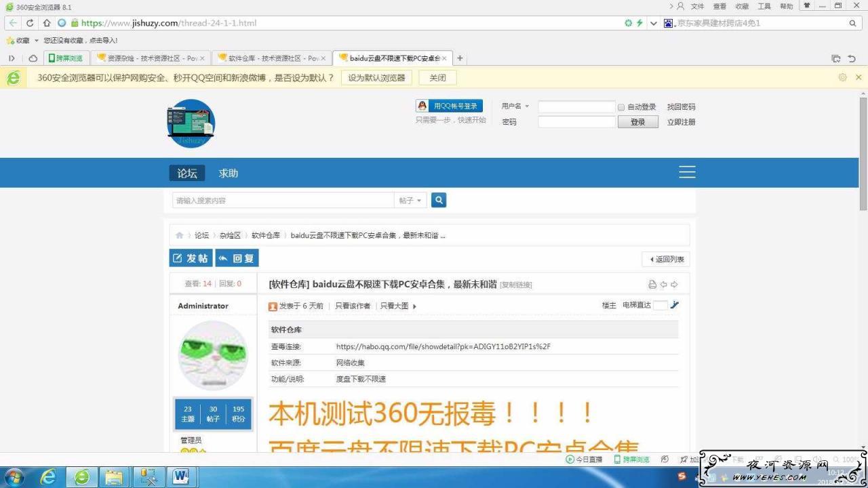
Task: Click 设为默认浏览器 button
Action: coord(376,77)
